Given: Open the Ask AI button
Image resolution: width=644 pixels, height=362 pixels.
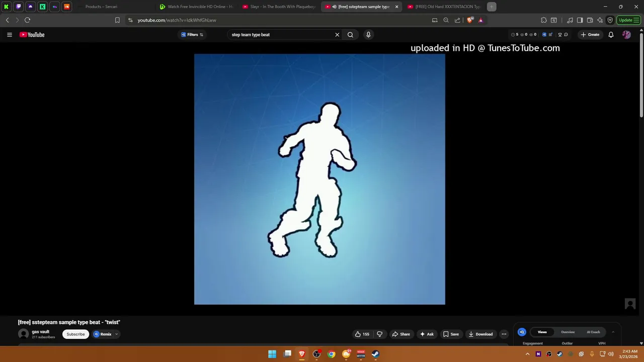Looking at the screenshot, I should click(427, 334).
